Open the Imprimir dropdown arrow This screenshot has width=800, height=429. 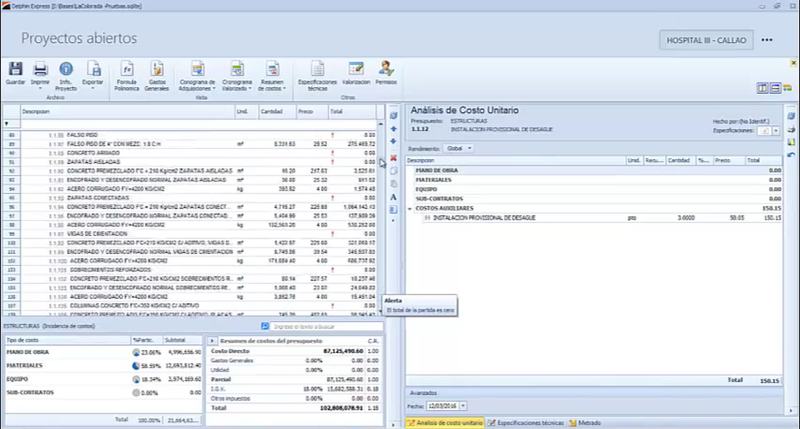click(40, 89)
